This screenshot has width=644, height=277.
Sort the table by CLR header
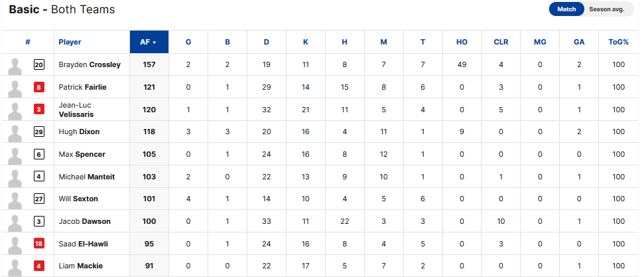pyautogui.click(x=501, y=42)
